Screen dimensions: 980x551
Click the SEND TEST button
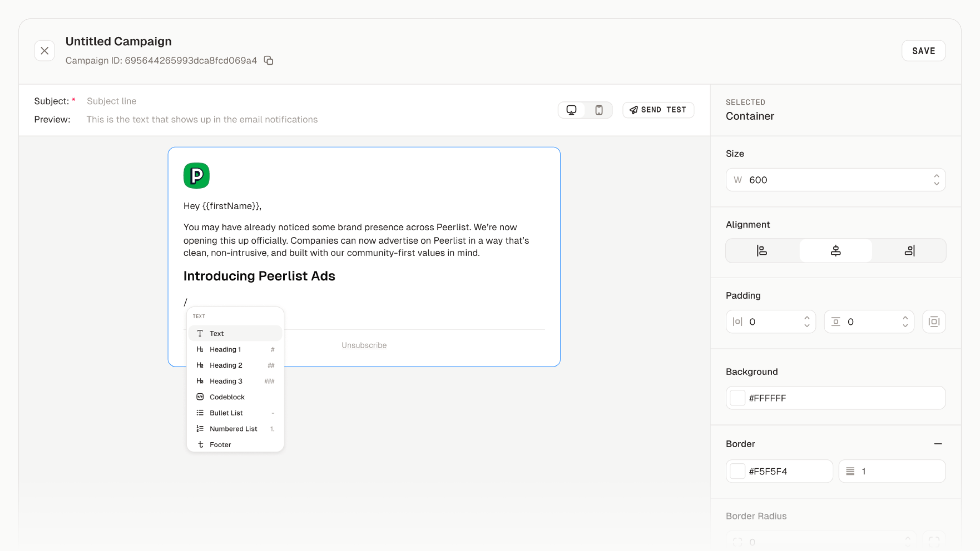[x=658, y=110]
